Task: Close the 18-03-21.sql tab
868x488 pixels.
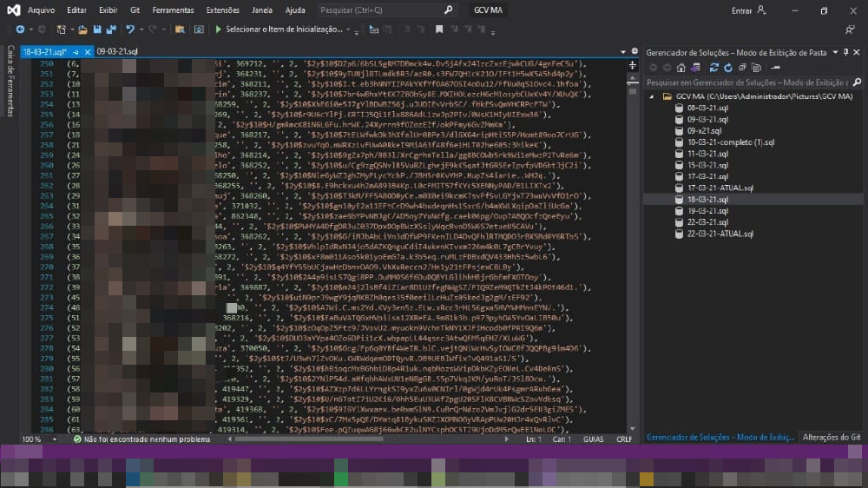Action: click(88, 51)
